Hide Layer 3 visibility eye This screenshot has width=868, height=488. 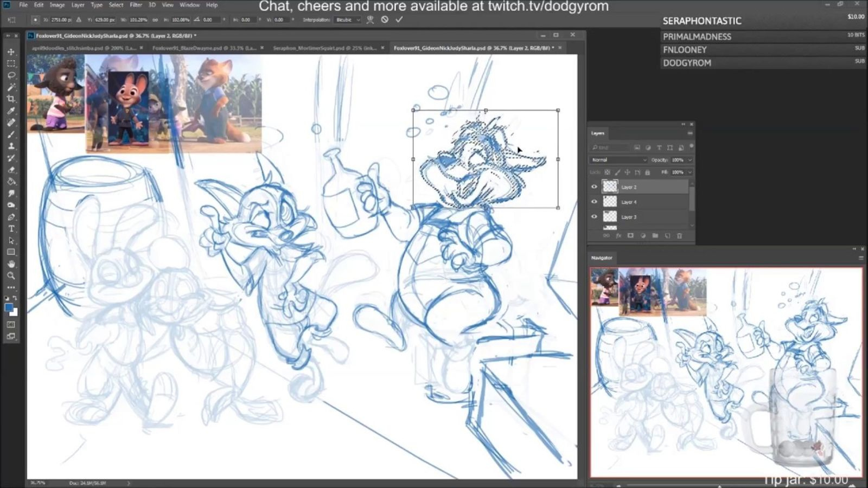point(594,217)
